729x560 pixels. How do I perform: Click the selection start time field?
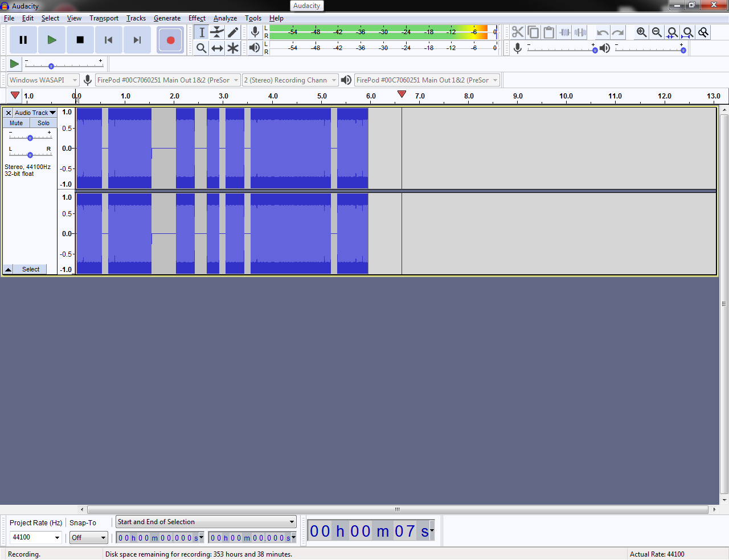click(160, 538)
